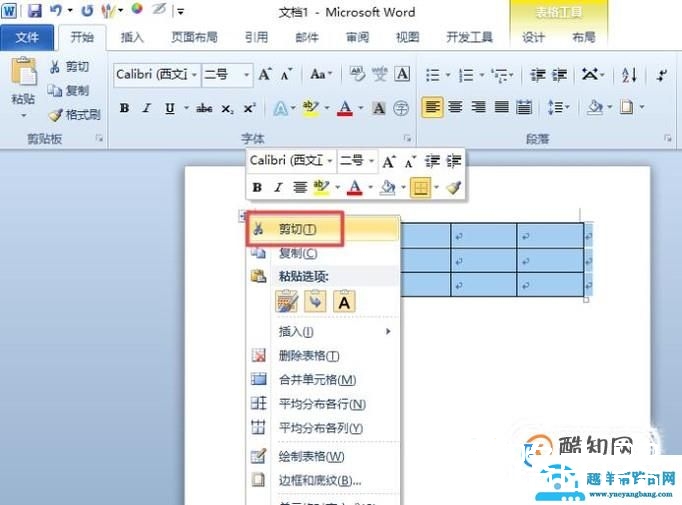Viewport: 682px width, 505px height.
Task: Toggle Strikethrough in the ribbon
Action: pyautogui.click(x=204, y=108)
